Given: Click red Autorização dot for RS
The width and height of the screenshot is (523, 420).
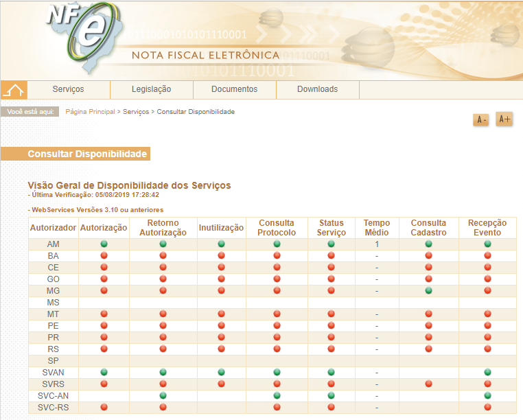Looking at the screenshot, I should click(104, 349).
